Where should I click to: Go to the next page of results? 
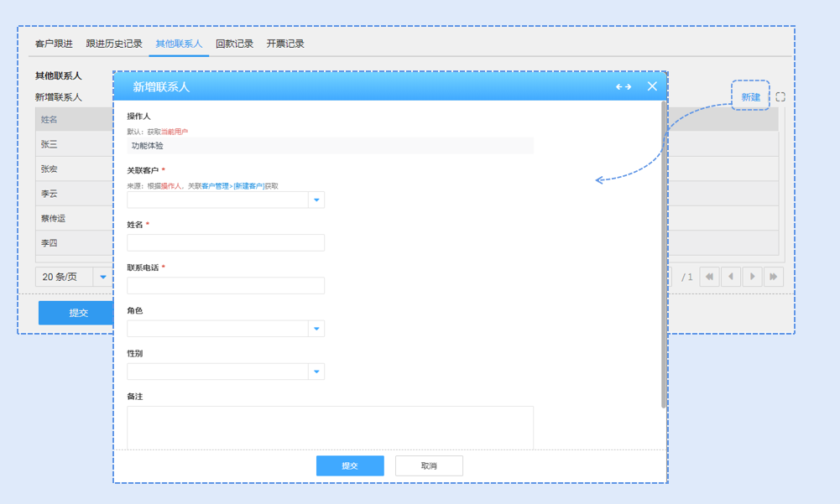pyautogui.click(x=753, y=277)
